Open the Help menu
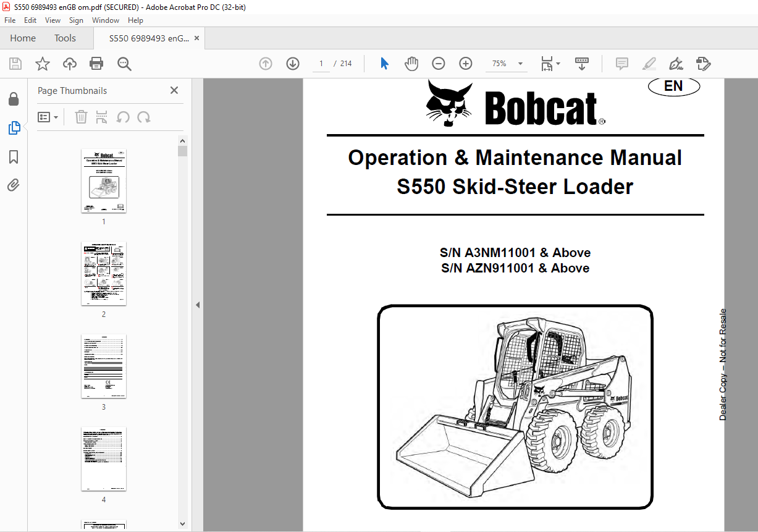Viewport: 758px width, 532px height. 135,20
